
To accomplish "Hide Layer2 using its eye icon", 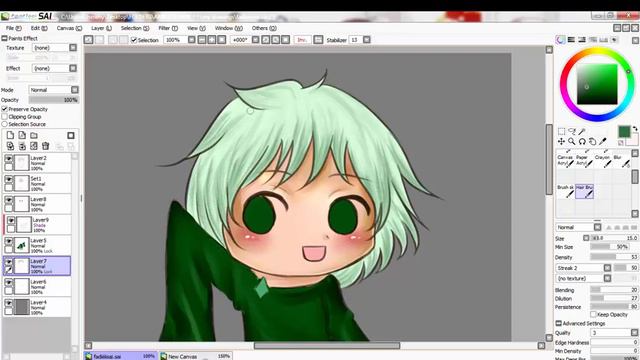I will pyautogui.click(x=8, y=159).
